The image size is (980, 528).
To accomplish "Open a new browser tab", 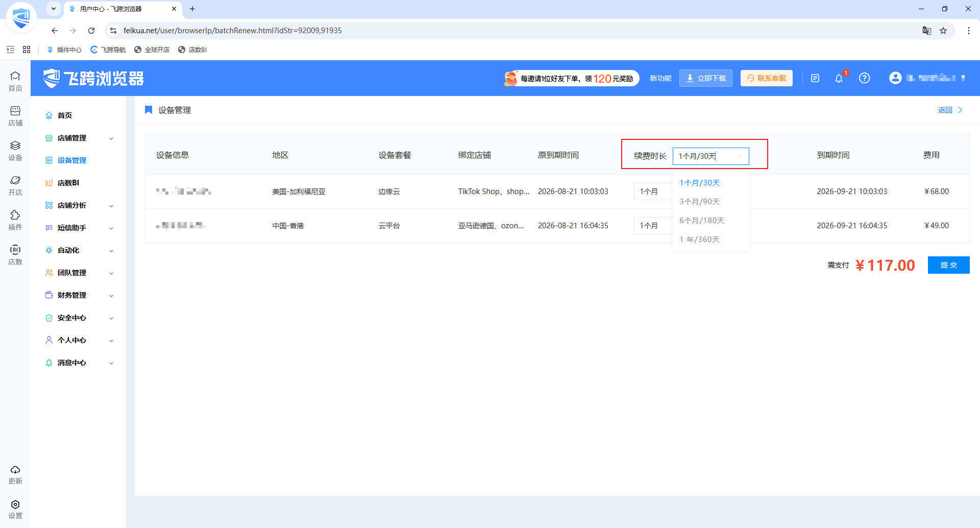I will click(192, 9).
